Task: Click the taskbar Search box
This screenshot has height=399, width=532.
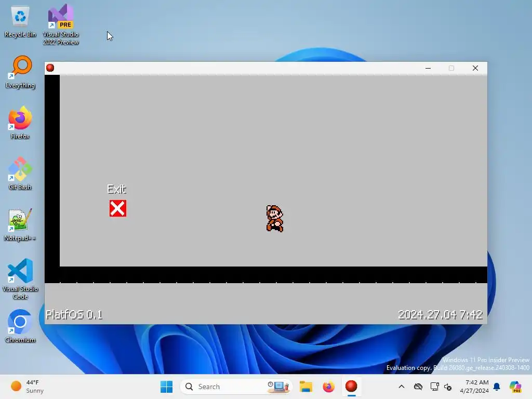Action: coord(236,387)
